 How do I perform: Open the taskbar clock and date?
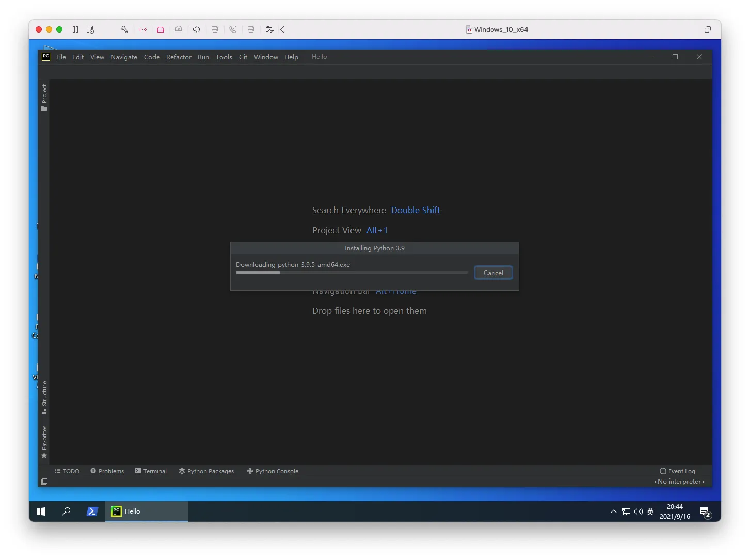675,511
